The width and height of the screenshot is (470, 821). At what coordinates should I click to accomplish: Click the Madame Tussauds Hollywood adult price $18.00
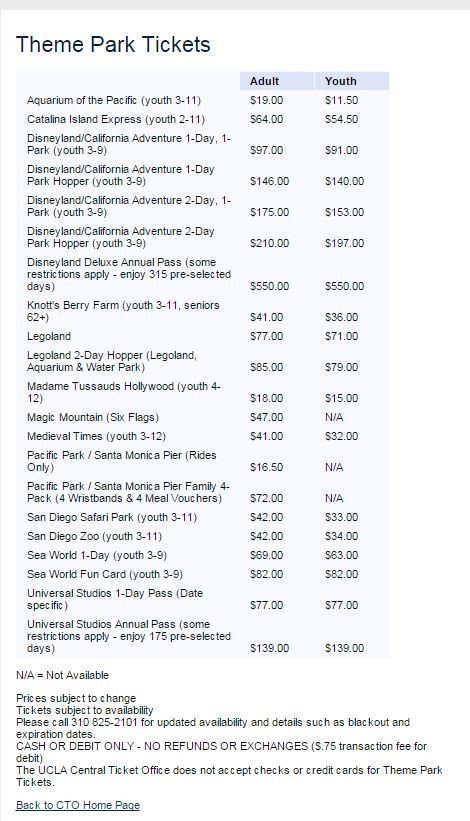click(266, 398)
